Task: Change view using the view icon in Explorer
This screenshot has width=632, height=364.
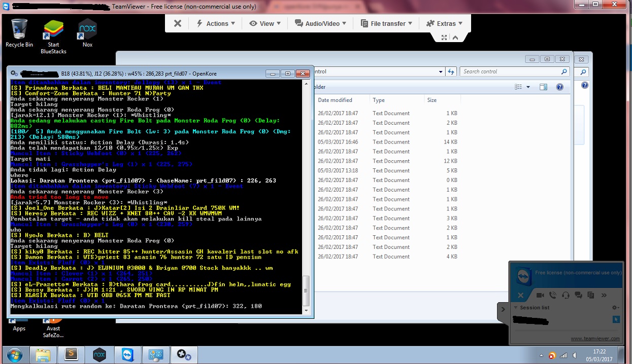Action: [x=518, y=87]
